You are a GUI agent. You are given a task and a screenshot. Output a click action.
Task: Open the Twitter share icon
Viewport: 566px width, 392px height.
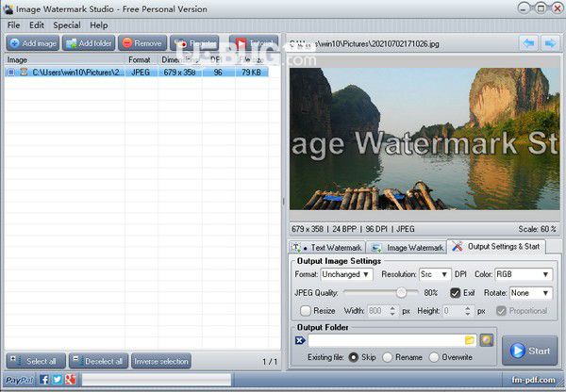(x=58, y=380)
